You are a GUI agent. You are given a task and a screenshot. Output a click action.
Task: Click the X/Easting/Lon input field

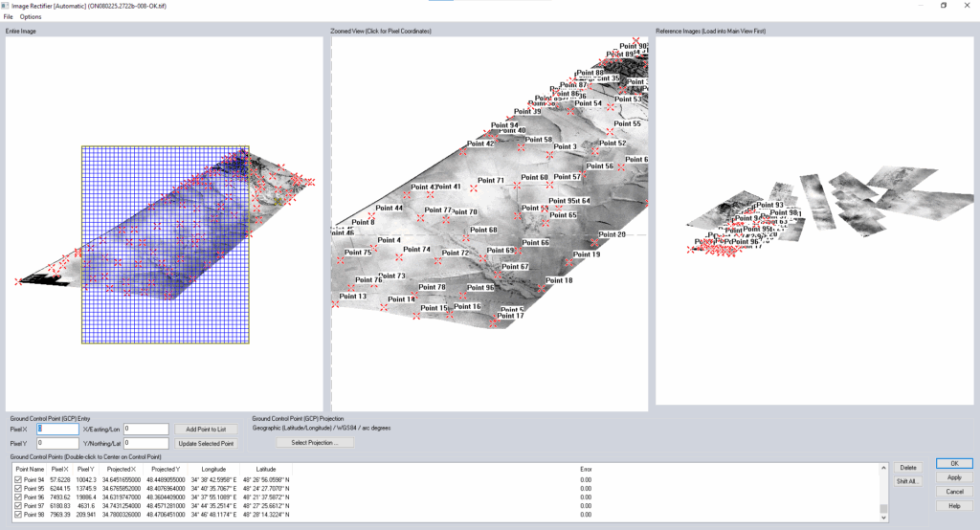click(x=145, y=430)
